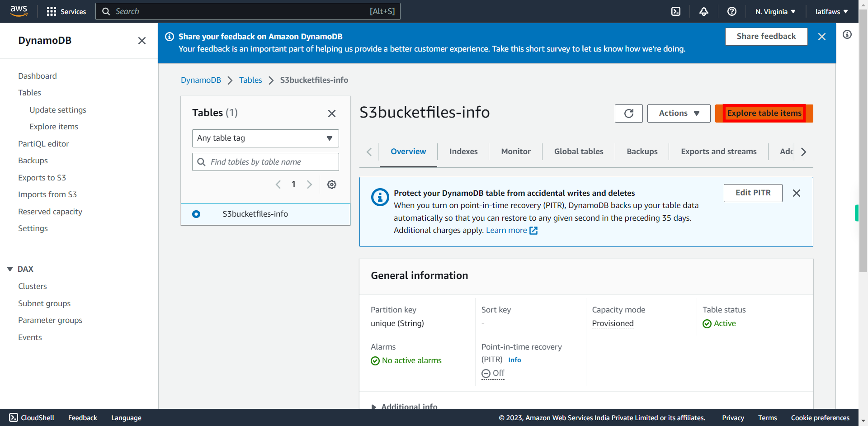Viewport: 868px width, 426px height.
Task: Open DAX Parameter groups
Action: point(50,320)
